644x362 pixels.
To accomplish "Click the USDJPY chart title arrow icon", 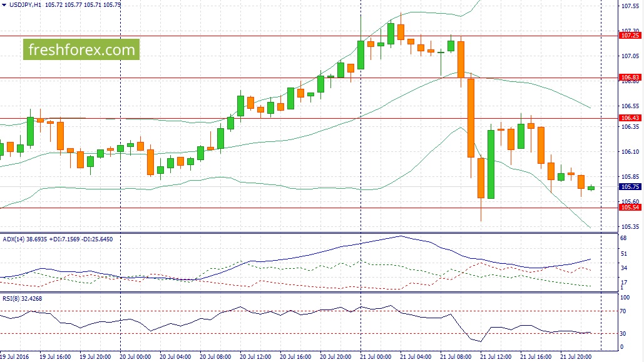I will tap(4, 5).
